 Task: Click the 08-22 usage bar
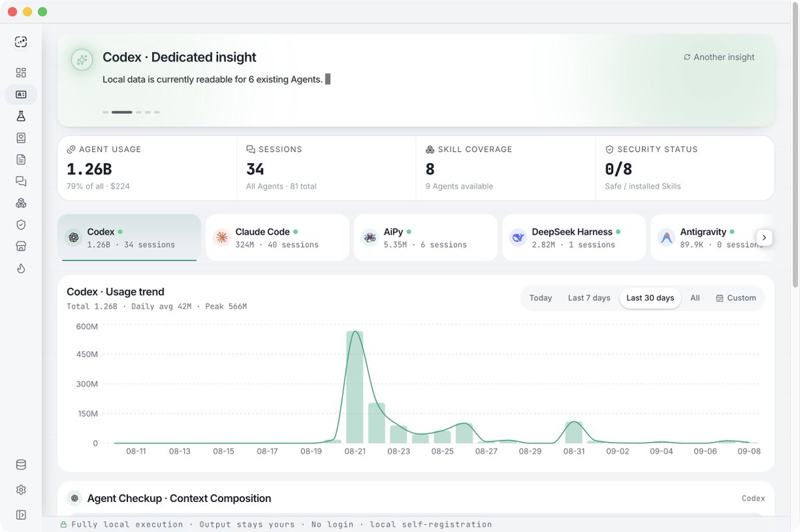click(x=376, y=423)
